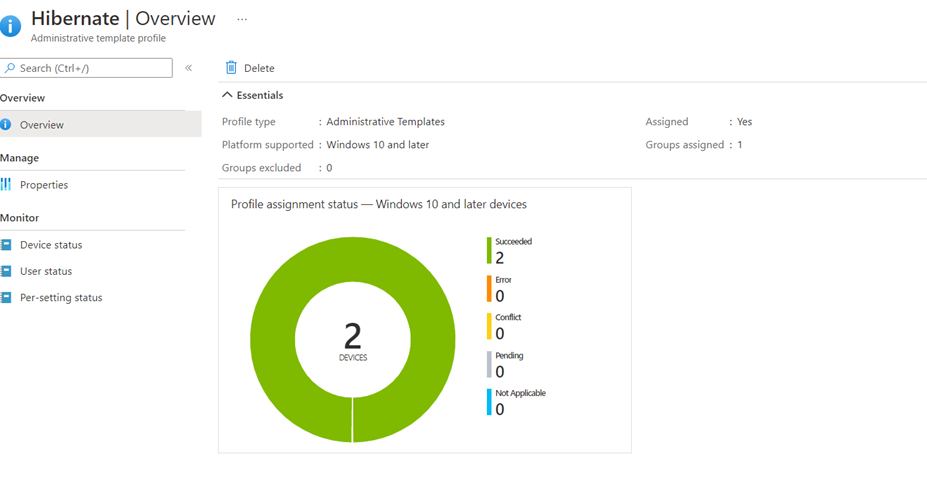The image size is (927, 481).
Task: Open the Groups assigned value 1
Action: click(x=740, y=145)
